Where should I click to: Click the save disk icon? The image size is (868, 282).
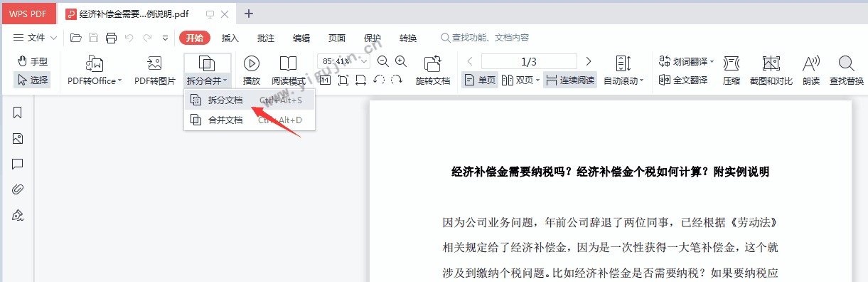93,38
